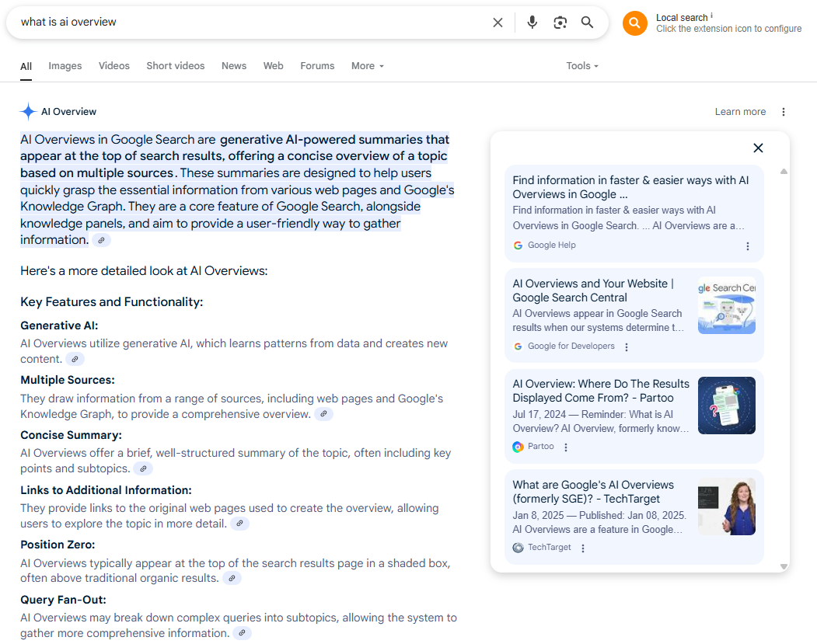817x644 pixels.
Task: Click the 'Multiple Sources:' heading
Action: [67, 381]
